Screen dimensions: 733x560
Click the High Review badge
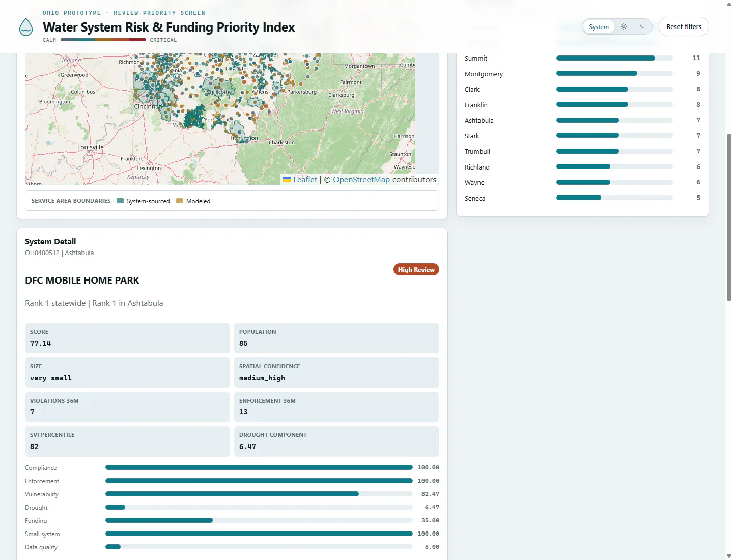click(416, 269)
